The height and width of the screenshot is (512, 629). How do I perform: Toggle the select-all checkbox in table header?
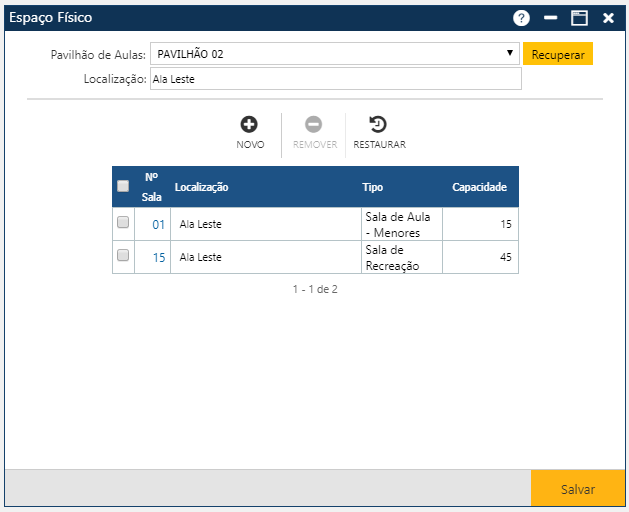tap(123, 186)
